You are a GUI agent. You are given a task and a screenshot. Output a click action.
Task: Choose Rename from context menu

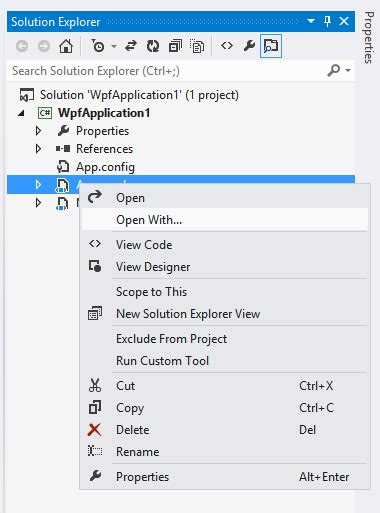point(225,452)
